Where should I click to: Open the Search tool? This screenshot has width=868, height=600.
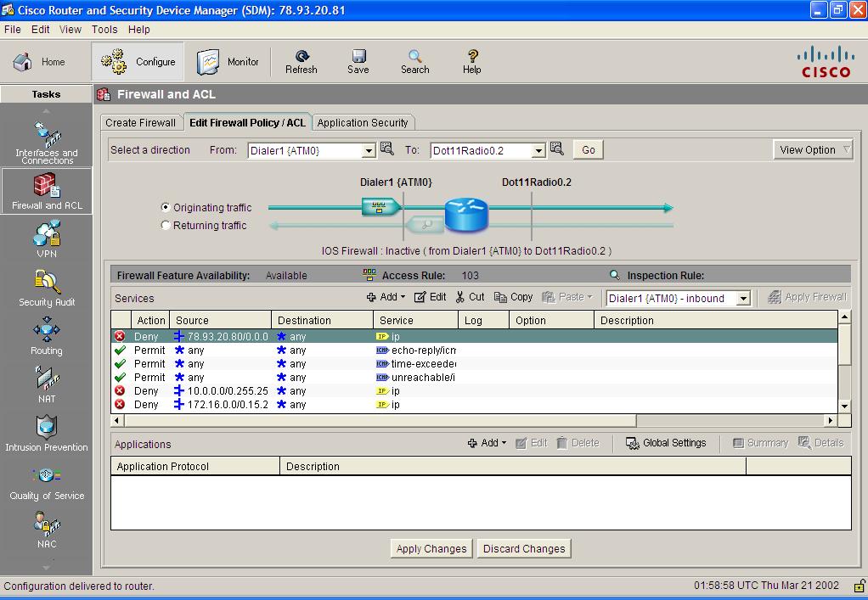click(414, 61)
